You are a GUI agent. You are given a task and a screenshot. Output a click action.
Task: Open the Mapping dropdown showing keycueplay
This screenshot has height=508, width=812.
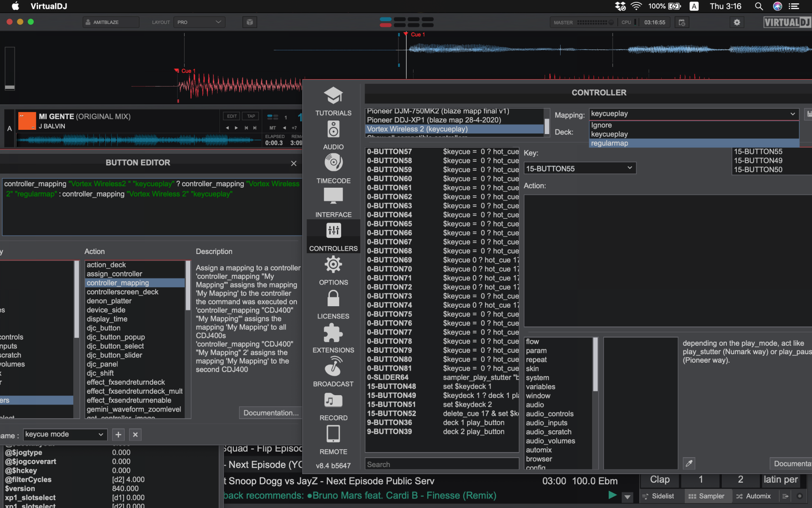(694, 114)
